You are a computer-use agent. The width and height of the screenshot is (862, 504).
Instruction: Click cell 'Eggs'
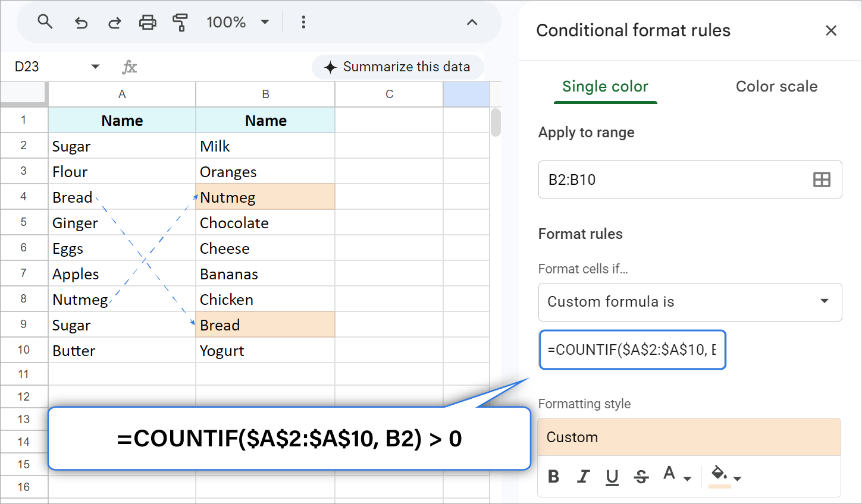click(x=122, y=248)
